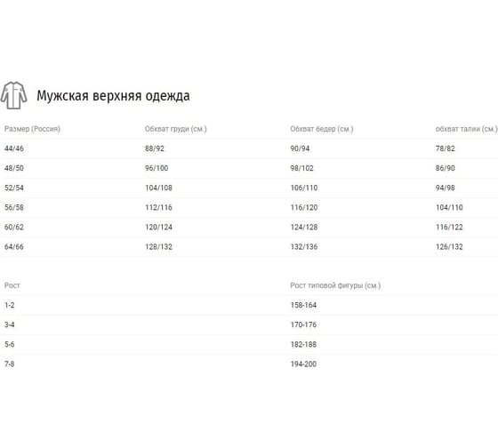
Task: Click column header 'Размер (Россия)'
Action: 32,129
